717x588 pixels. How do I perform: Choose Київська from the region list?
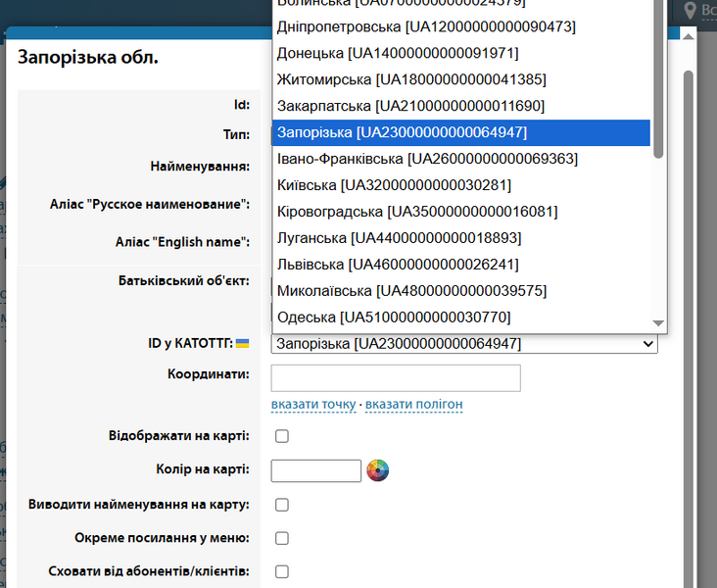pyautogui.click(x=394, y=185)
